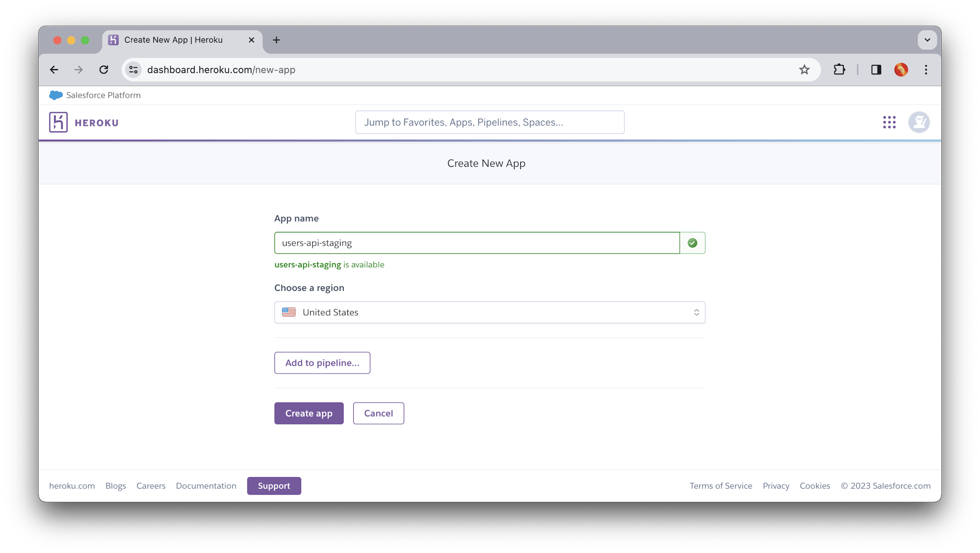This screenshot has width=980, height=553.
Task: Open the browser side panel
Action: [876, 70]
